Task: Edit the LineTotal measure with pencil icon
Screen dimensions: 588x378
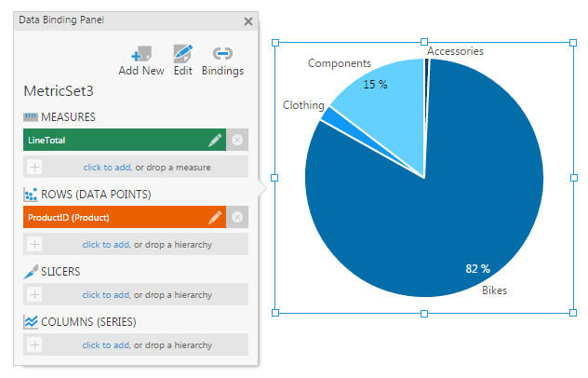Action: pos(215,140)
